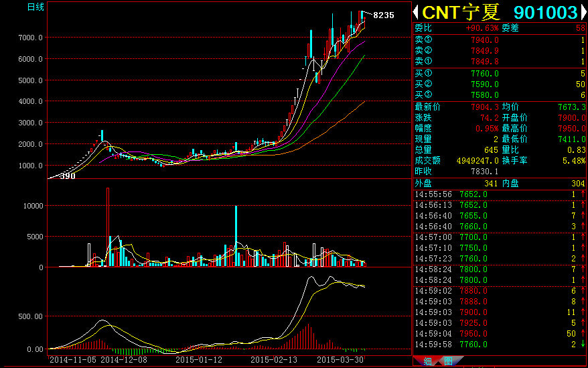This screenshot has height=368, width=588.
Task: Click the 开盘价 value 7900.0
Action: (x=571, y=118)
